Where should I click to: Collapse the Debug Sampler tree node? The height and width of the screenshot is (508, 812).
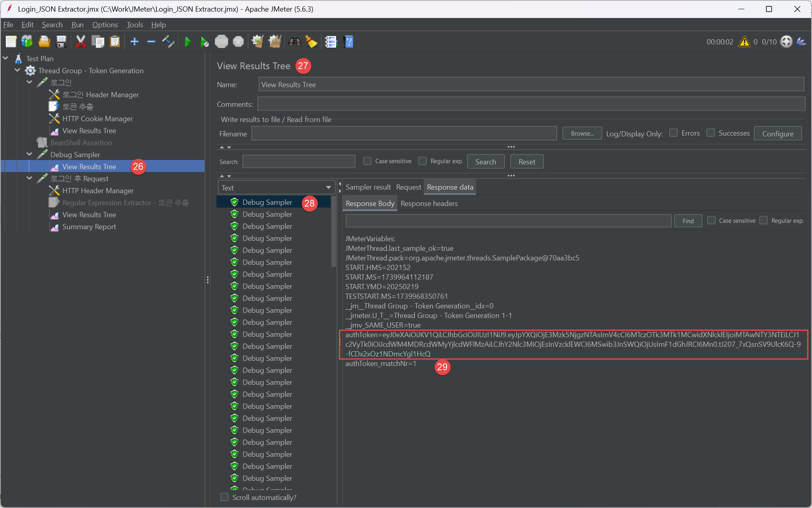pos(29,154)
